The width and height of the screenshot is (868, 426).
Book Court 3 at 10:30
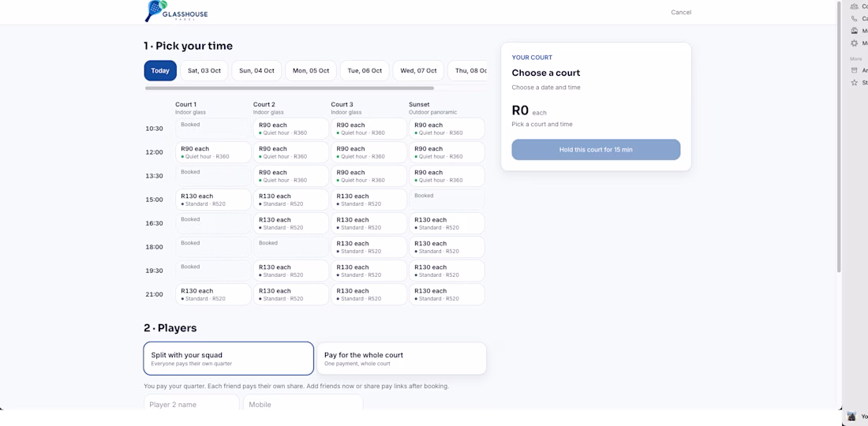point(369,129)
